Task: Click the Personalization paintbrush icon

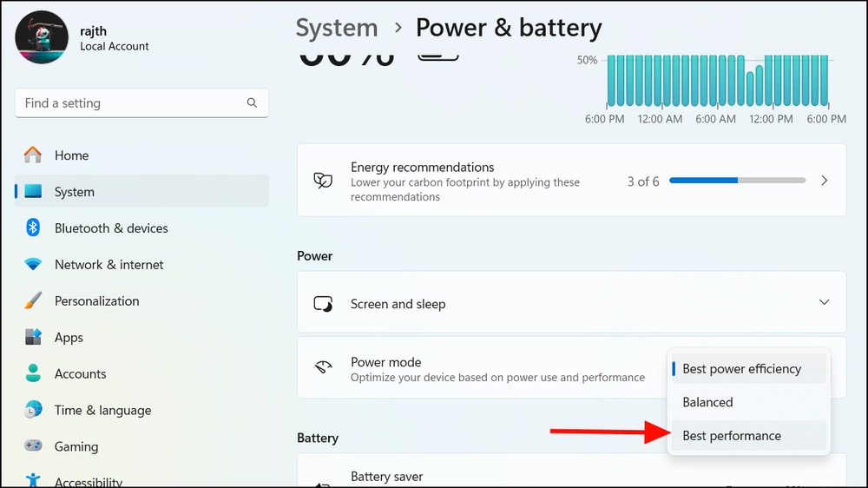Action: coord(33,300)
